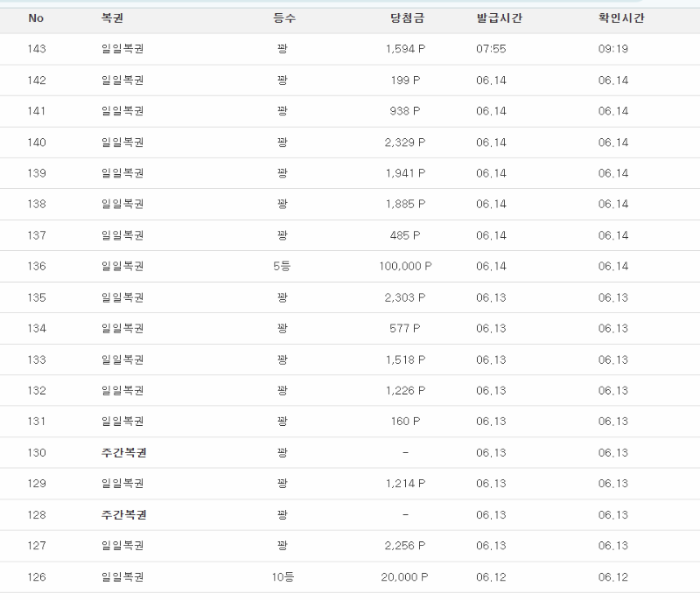Click row number 143

pyautogui.click(x=37, y=49)
